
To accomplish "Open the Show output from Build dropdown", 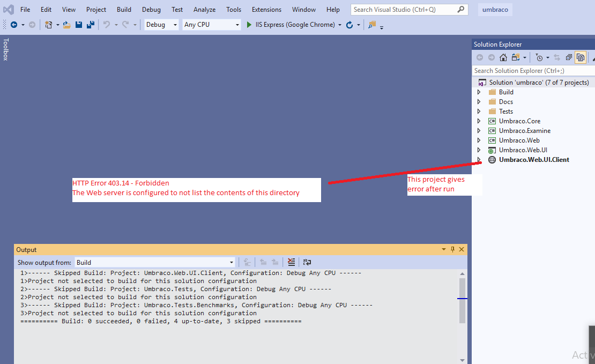I will [x=155, y=262].
